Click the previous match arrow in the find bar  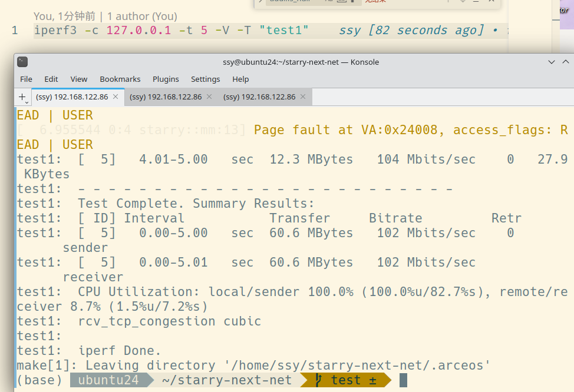pyautogui.click(x=448, y=2)
